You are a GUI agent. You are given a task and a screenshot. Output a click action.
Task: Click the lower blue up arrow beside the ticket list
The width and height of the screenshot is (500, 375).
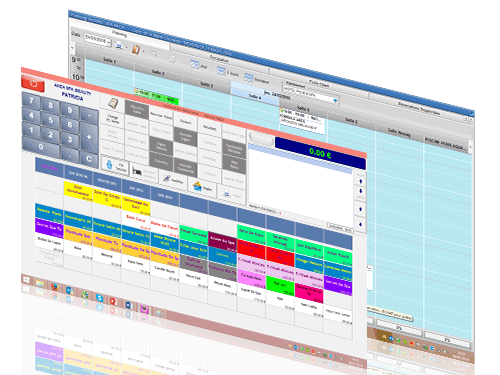click(x=360, y=209)
